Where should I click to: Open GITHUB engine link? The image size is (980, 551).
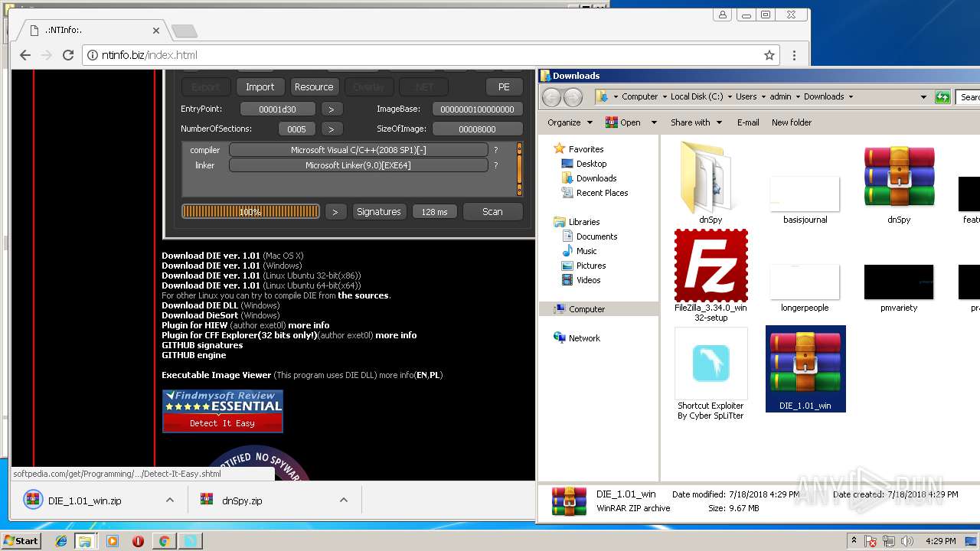(194, 355)
